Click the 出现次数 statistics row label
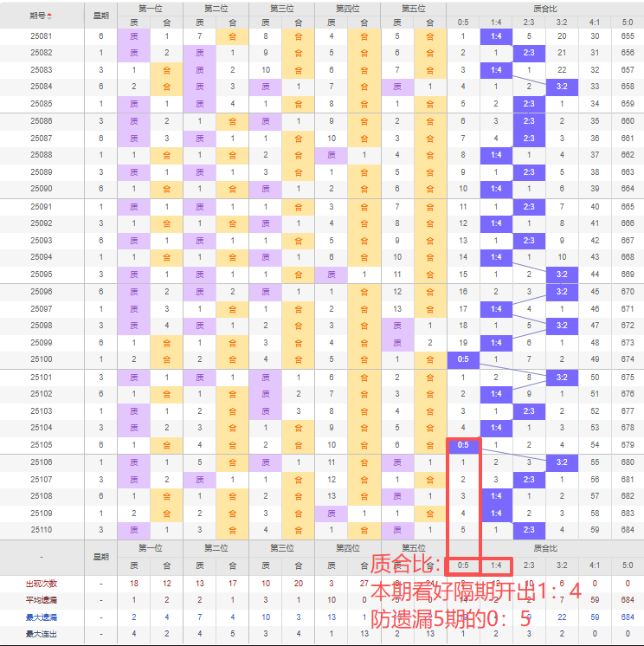The width and height of the screenshot is (644, 646). (41, 584)
